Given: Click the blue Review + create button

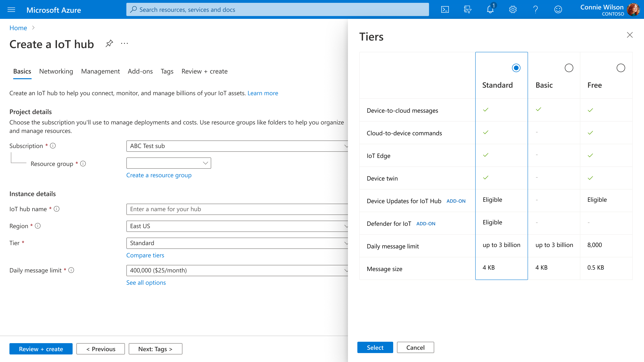Looking at the screenshot, I should [x=41, y=349].
